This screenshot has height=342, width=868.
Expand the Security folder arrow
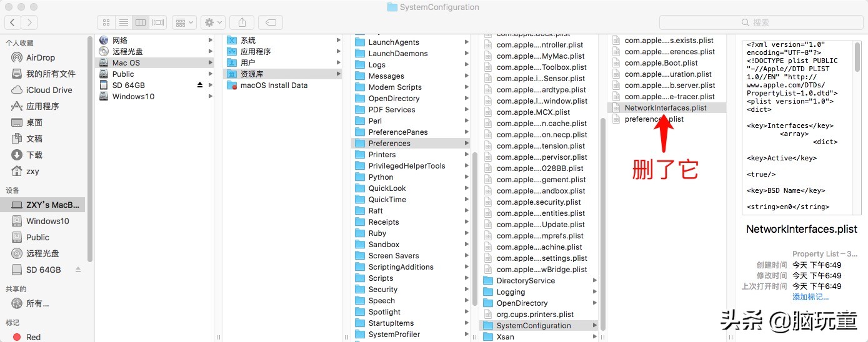(x=467, y=290)
